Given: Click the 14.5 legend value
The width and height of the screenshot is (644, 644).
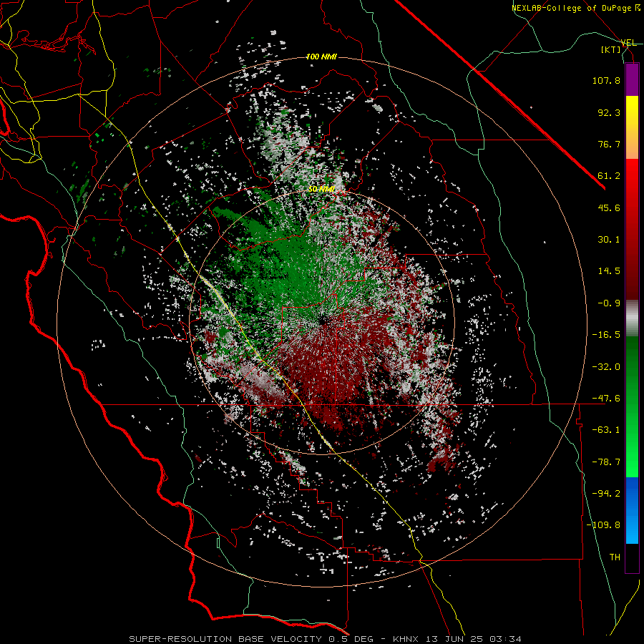Looking at the screenshot, I should coord(609,271).
